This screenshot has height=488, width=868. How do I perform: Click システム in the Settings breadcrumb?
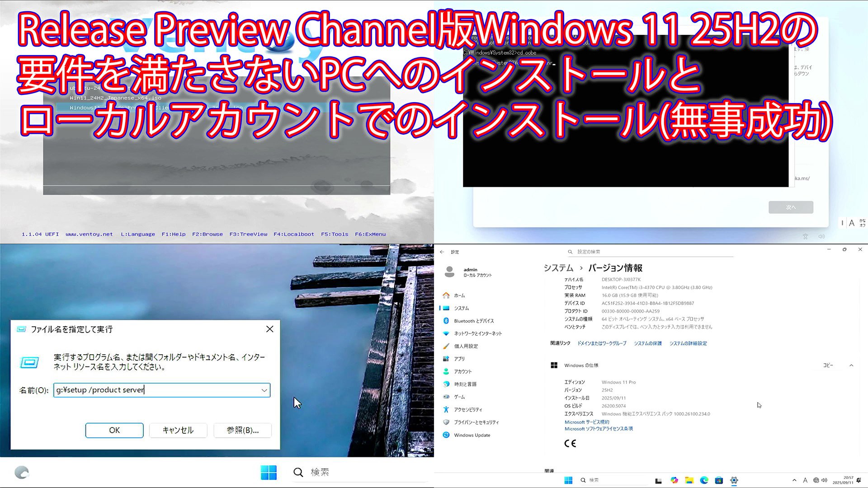[x=558, y=268]
